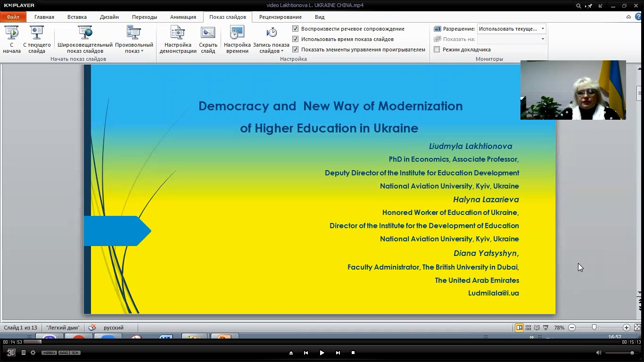This screenshot has height=362, width=644.
Task: Go to the previous track
Action: (306, 353)
